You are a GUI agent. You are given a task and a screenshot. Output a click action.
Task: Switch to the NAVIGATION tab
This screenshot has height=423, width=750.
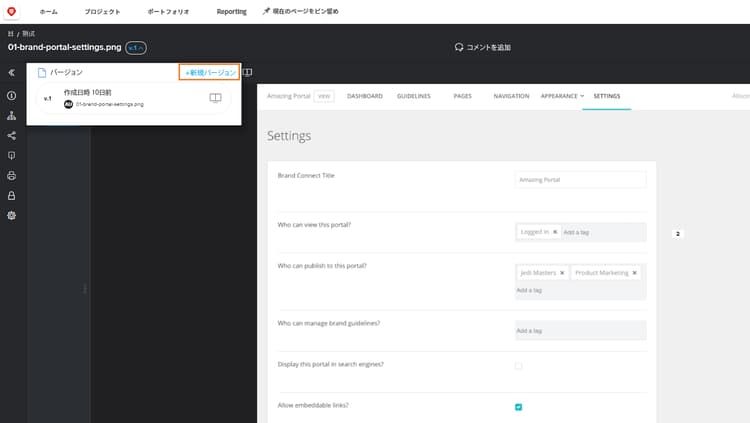coord(511,96)
